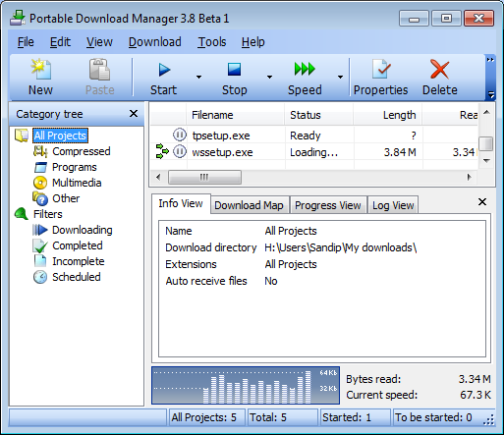Image resolution: width=504 pixels, height=435 pixels.
Task: Close the info view panel
Action: point(482,201)
